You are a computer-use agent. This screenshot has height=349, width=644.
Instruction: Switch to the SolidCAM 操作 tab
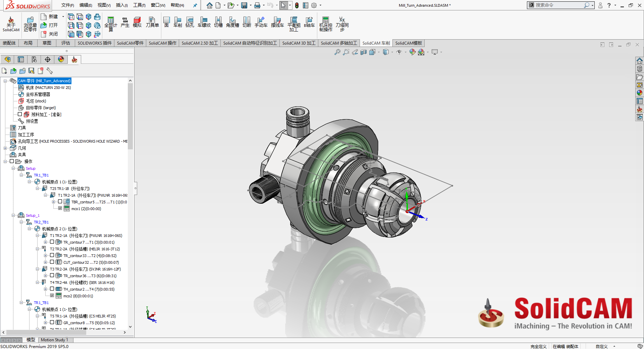coord(162,43)
